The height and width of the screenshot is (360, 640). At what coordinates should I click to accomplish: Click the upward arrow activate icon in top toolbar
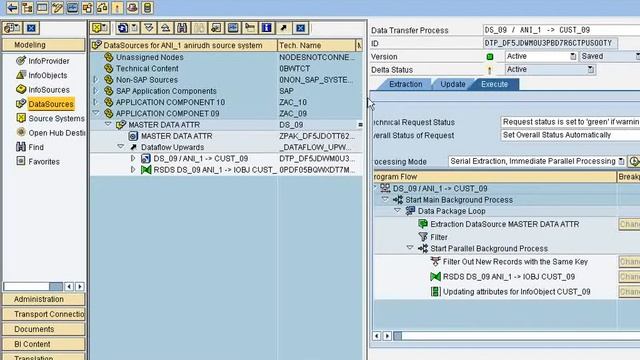click(117, 7)
